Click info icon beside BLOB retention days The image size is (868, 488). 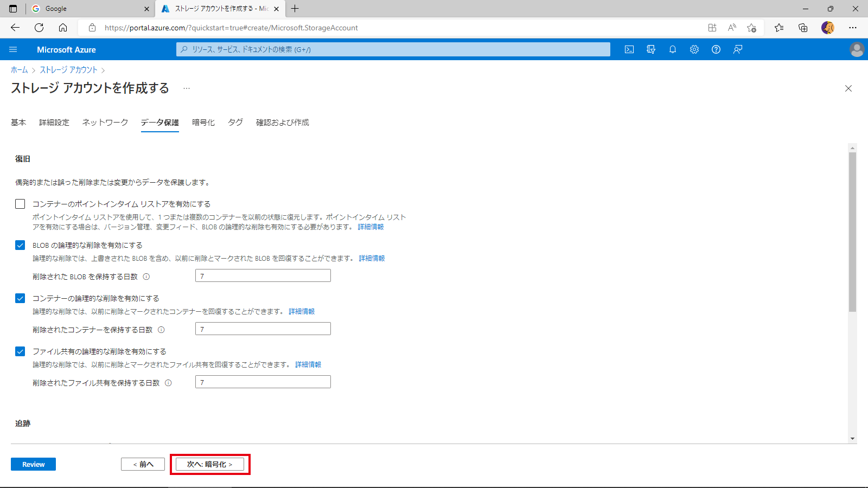coord(146,277)
